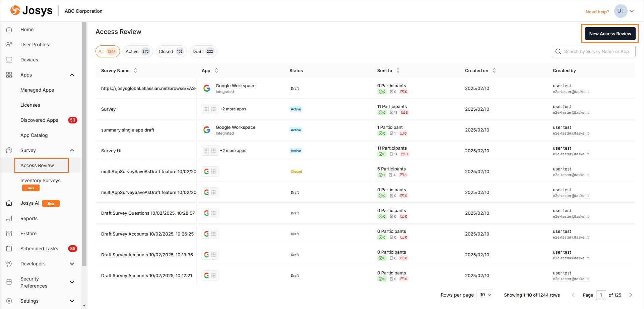Click the search magnifier icon
Viewport: 644px width, 309px height.
click(558, 51)
